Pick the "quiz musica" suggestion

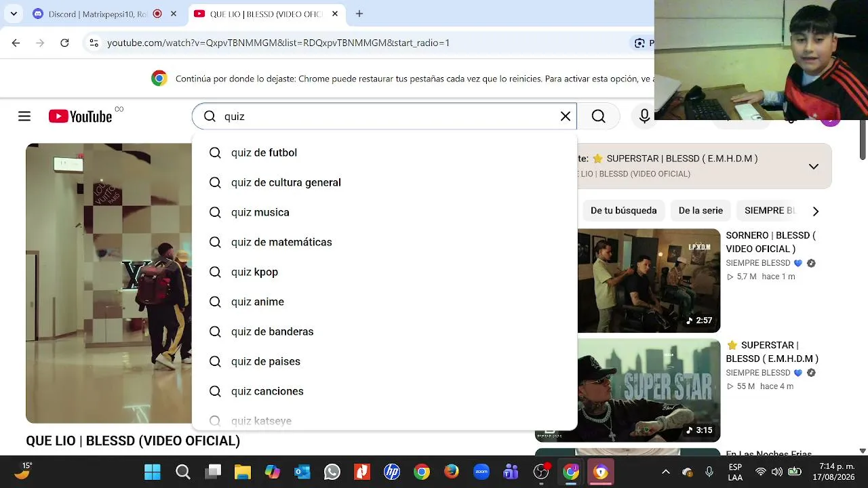384,212
